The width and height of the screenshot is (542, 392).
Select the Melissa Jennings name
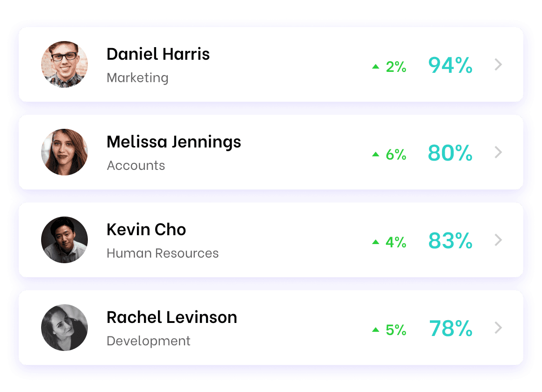174,142
